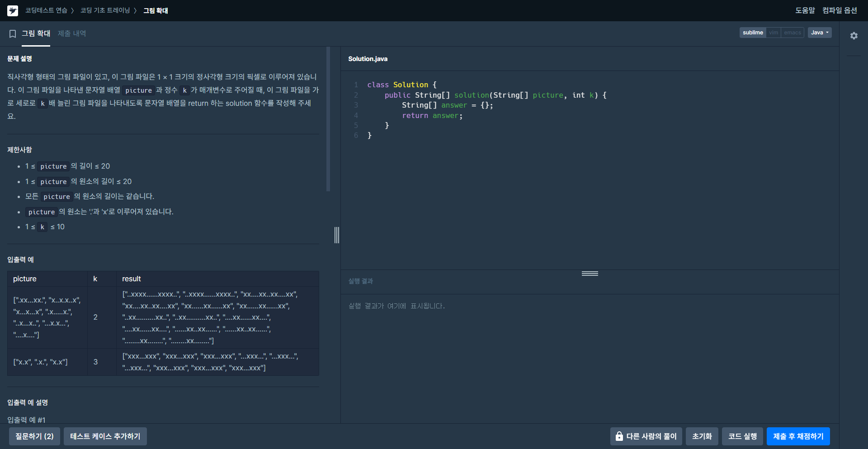Click 문제 설명 heading

coord(19,59)
